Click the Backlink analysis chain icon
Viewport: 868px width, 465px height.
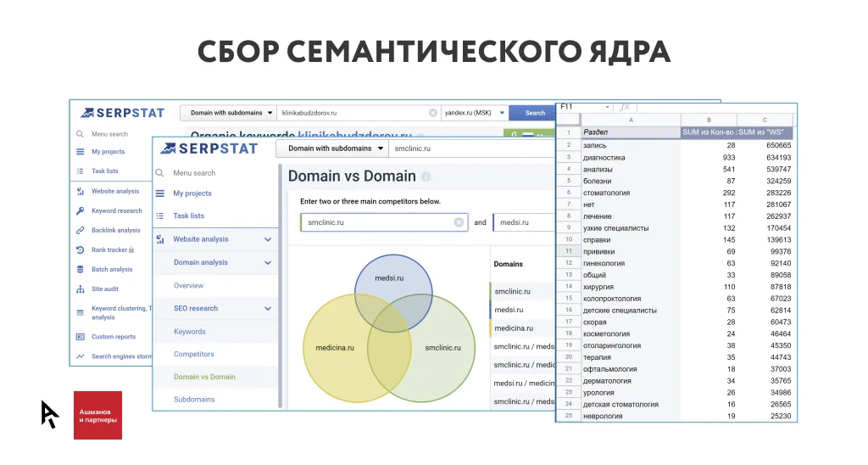click(80, 230)
